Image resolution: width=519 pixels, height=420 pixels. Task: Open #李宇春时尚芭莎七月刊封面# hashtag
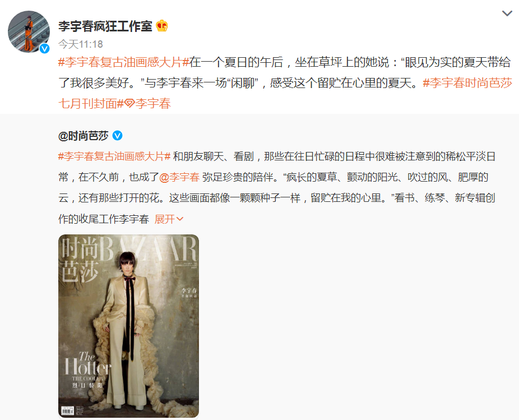tap(285, 93)
